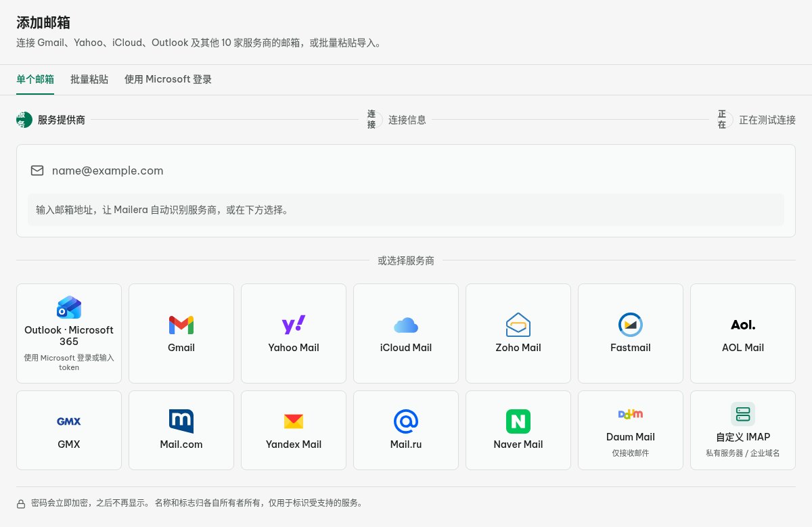Image resolution: width=812 pixels, height=527 pixels.
Task: Click the GMX logo icon
Action: [69, 421]
